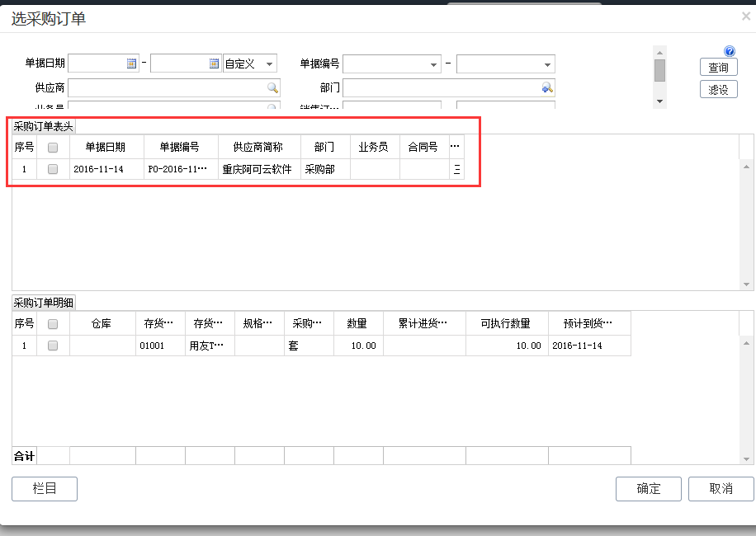Viewport: 756px width, 536px height.
Task: Click the 数量 column header
Action: click(358, 323)
